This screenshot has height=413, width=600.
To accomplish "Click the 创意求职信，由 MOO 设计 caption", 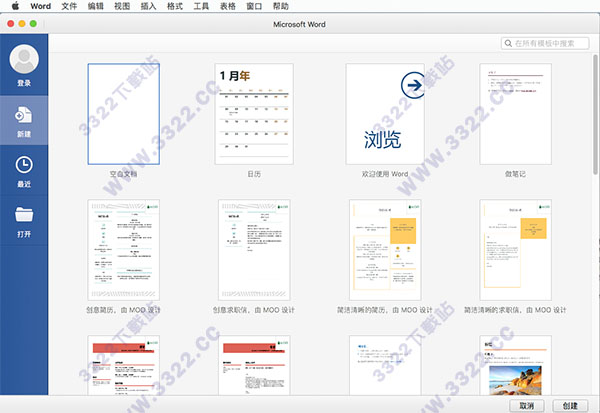I will coord(254,310).
